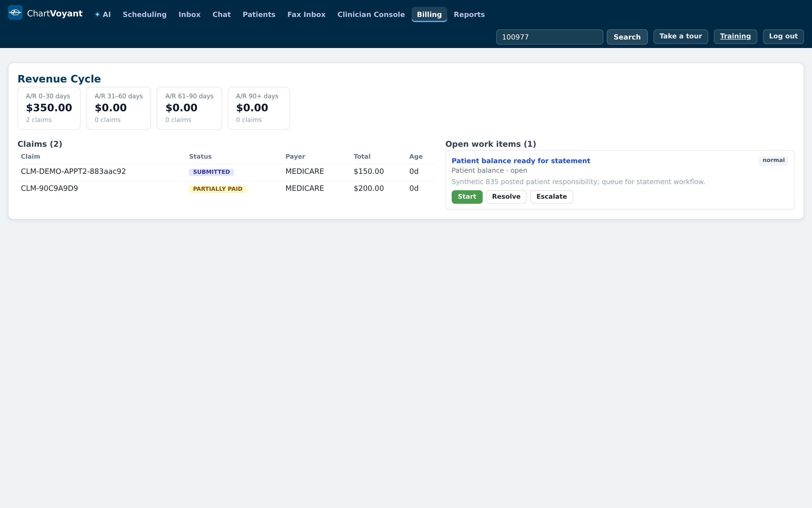Focus the search field containing 100977
The height and width of the screenshot is (508, 812).
pyautogui.click(x=549, y=37)
